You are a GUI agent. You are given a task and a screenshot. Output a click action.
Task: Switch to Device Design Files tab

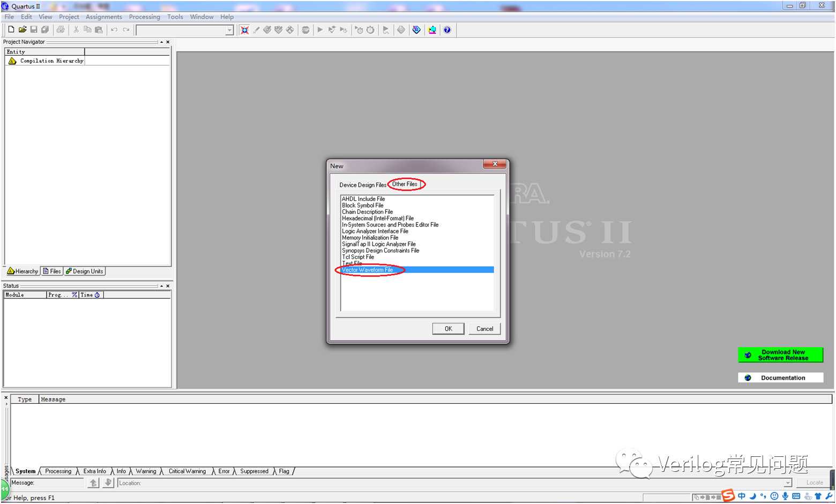pos(363,185)
